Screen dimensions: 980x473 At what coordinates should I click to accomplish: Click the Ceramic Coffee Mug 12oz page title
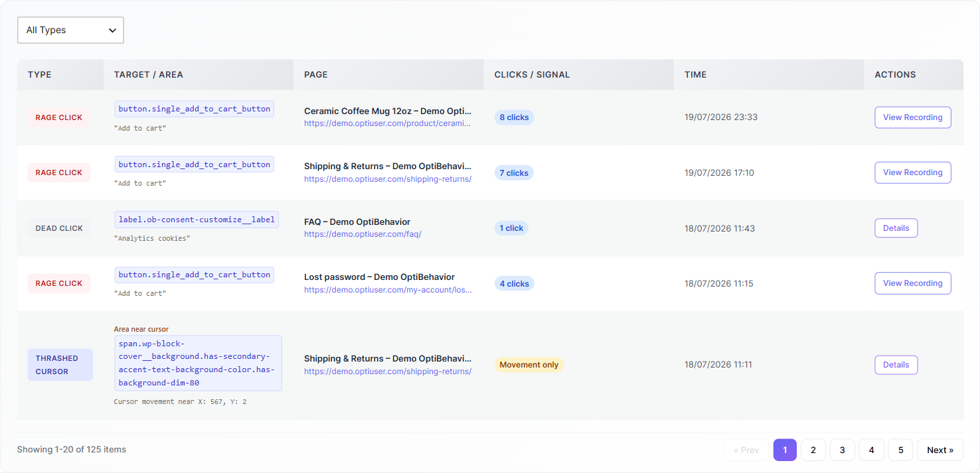[x=388, y=111]
